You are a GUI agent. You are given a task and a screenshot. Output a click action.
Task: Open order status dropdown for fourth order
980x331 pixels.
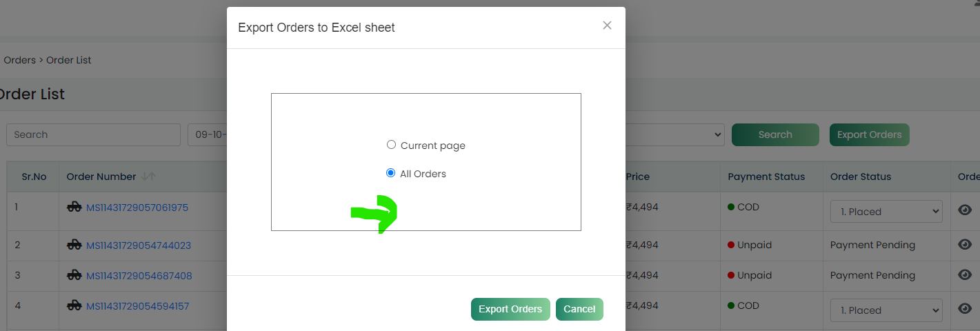coord(886,310)
